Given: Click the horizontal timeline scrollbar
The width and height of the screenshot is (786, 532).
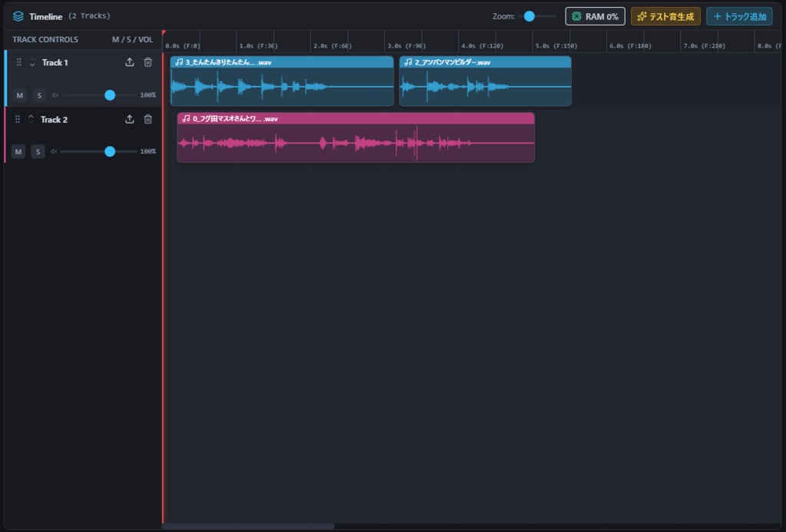Looking at the screenshot, I should (x=248, y=527).
